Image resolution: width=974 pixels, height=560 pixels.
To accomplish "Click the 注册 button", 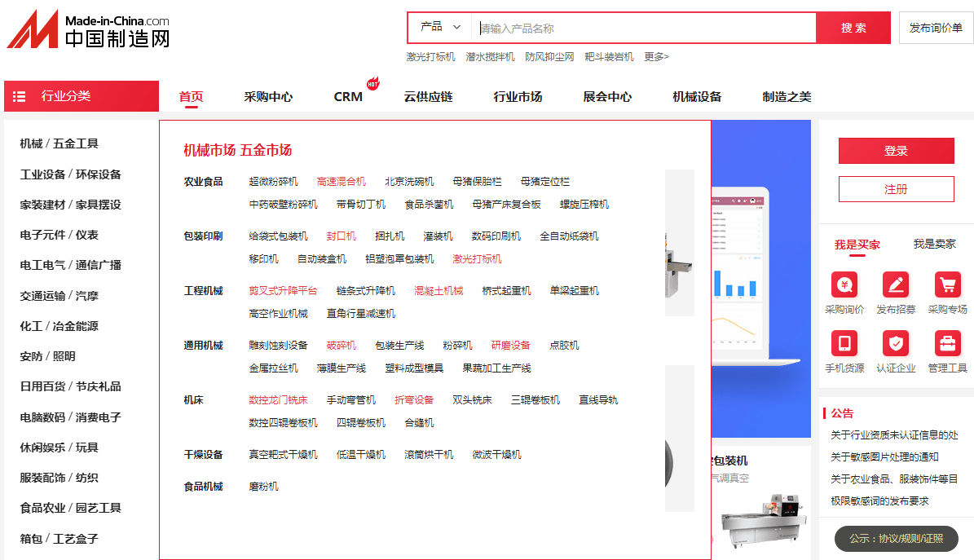I will (x=896, y=189).
